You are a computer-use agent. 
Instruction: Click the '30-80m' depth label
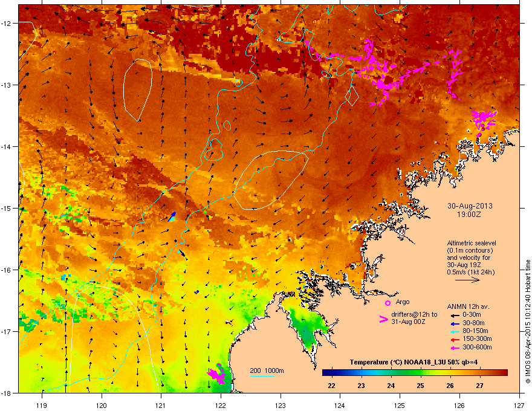(x=473, y=323)
